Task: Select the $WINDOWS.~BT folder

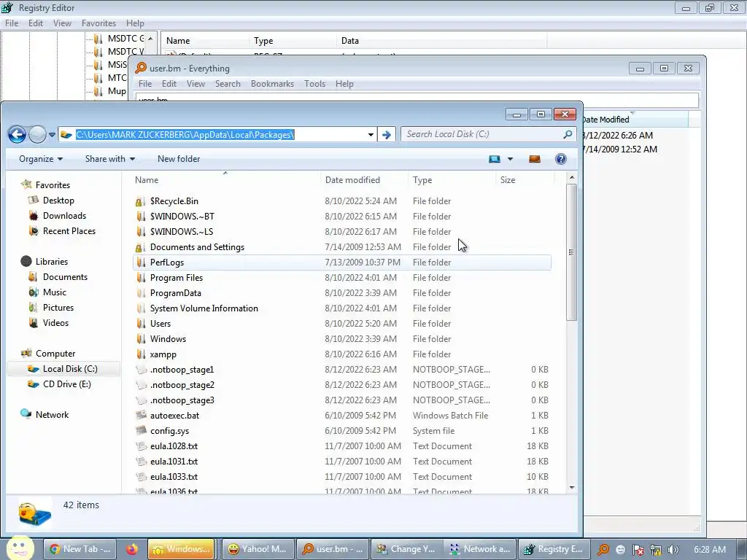Action: 182,216
